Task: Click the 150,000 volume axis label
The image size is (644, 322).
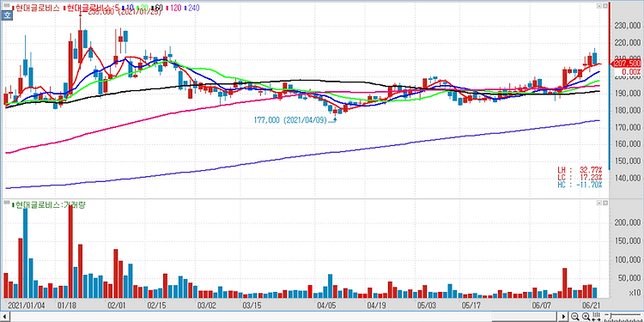Action: click(627, 240)
